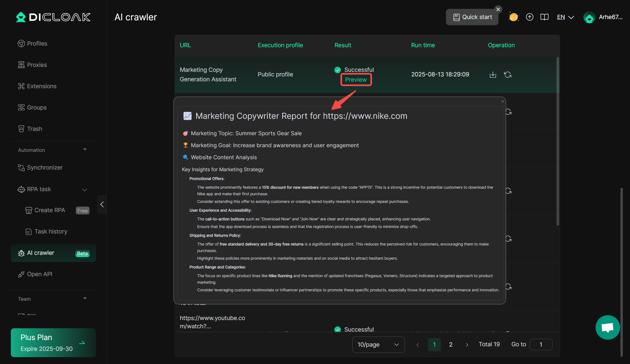Click the Task history document icon
The height and width of the screenshot is (364, 630).
pyautogui.click(x=29, y=232)
